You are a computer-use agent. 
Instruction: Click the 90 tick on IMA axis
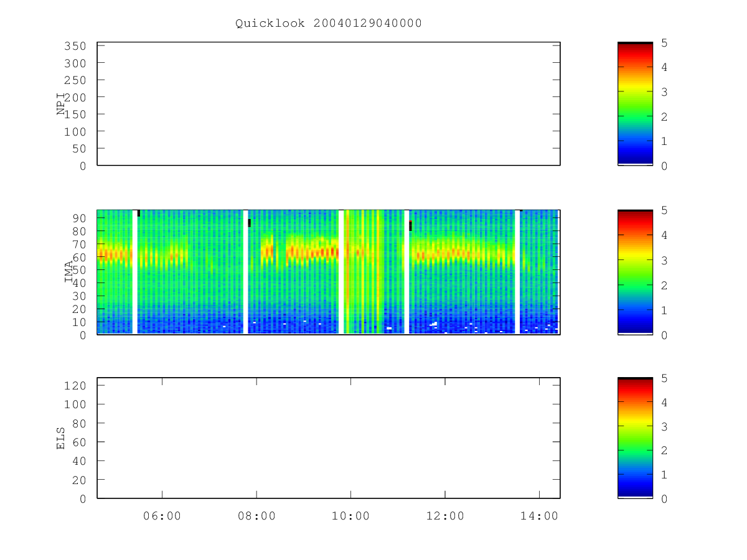[x=78, y=218]
